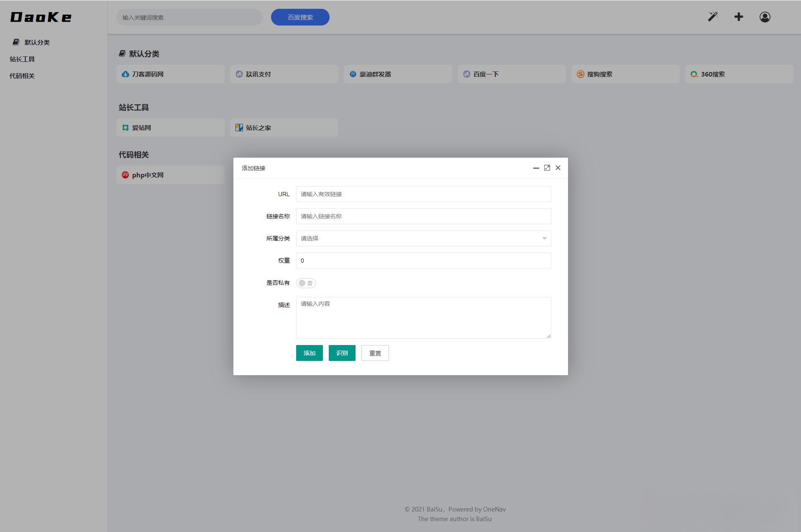This screenshot has height=532, width=801.
Task: Open the 爱站网 link card
Action: tap(170, 128)
